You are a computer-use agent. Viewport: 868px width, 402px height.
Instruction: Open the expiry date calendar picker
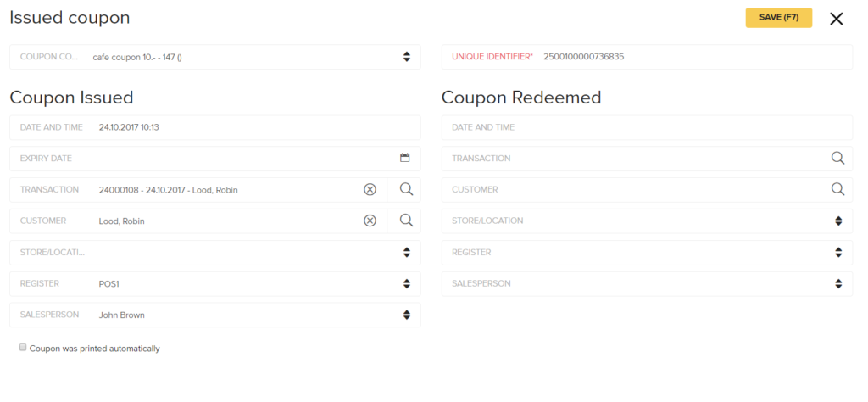coord(404,158)
